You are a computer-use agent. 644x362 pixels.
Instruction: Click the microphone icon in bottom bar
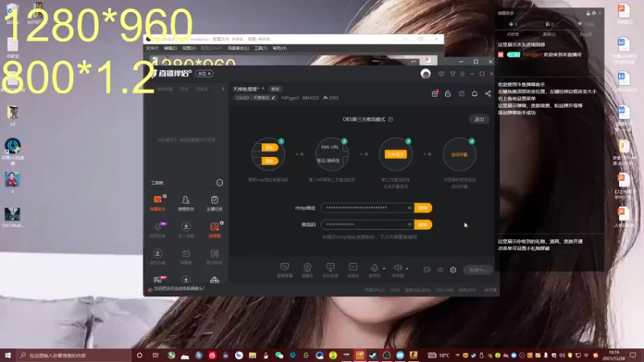coord(374,269)
